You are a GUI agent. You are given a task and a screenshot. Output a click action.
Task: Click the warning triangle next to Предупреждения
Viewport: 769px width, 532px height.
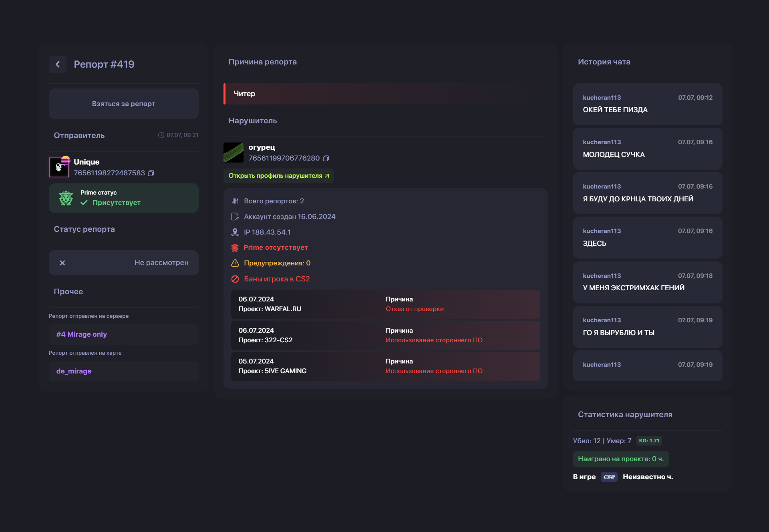pos(236,263)
